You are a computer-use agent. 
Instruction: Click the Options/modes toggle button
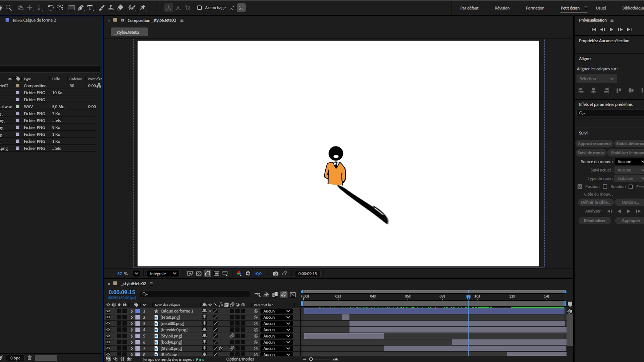click(240, 359)
